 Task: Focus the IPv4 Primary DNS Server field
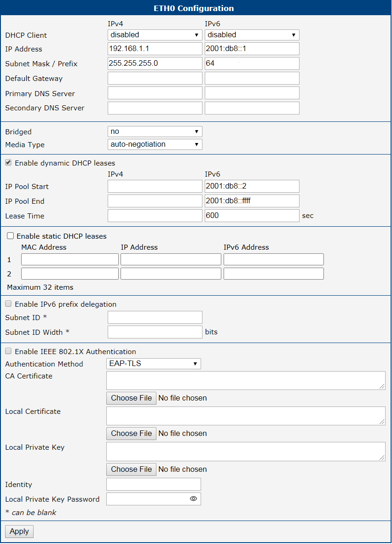click(155, 93)
